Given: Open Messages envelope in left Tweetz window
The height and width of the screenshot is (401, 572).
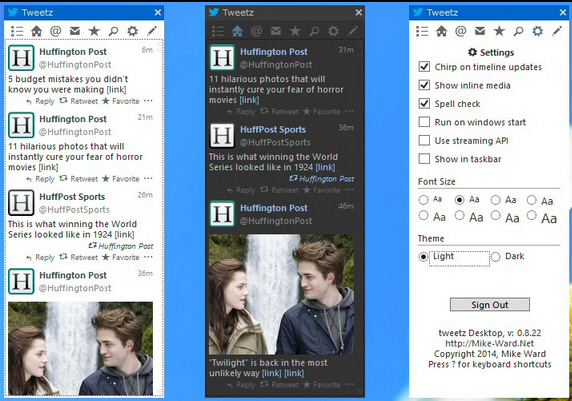Looking at the screenshot, I should click(x=75, y=31).
